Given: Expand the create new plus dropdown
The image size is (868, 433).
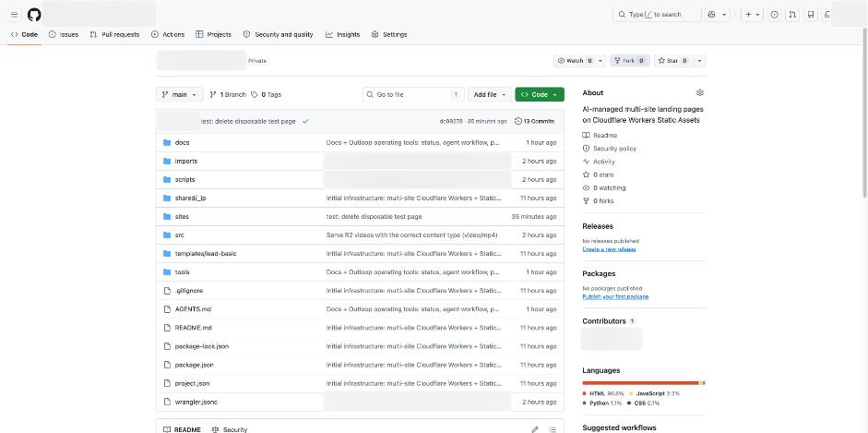Looking at the screenshot, I should click(x=753, y=15).
